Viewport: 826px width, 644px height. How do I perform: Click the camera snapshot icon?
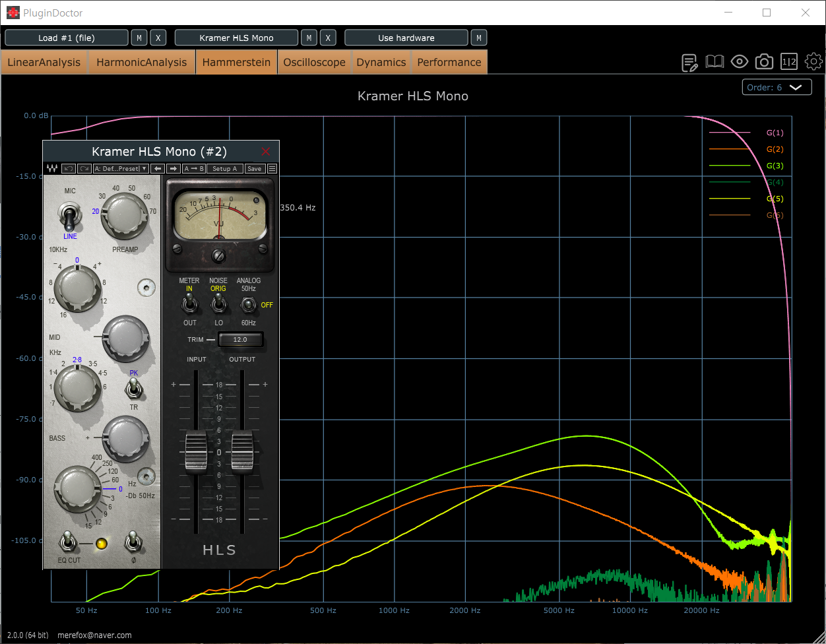coord(764,62)
